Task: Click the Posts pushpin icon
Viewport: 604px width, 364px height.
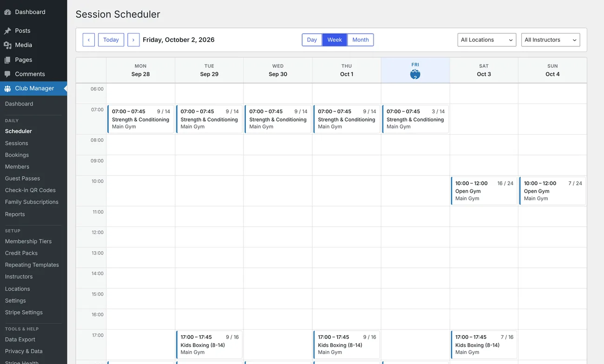Action: (x=7, y=31)
